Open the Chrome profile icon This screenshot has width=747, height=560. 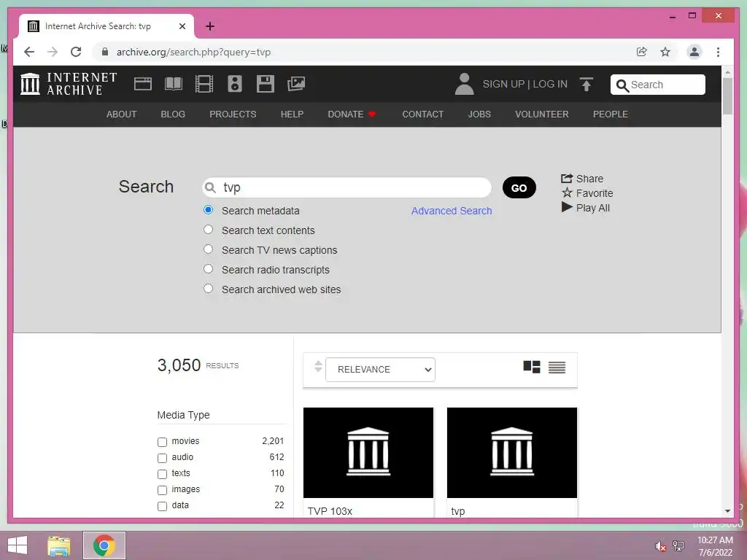694,52
